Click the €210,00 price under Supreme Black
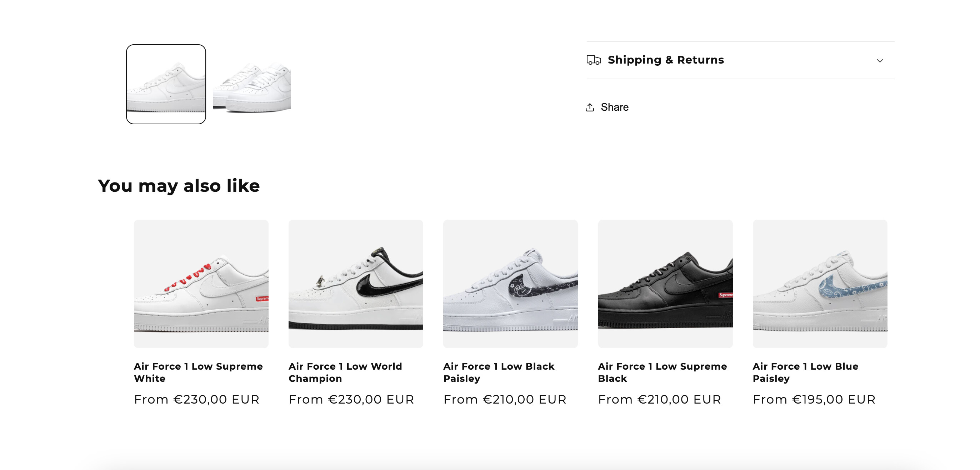This screenshot has width=980, height=470. (x=679, y=399)
